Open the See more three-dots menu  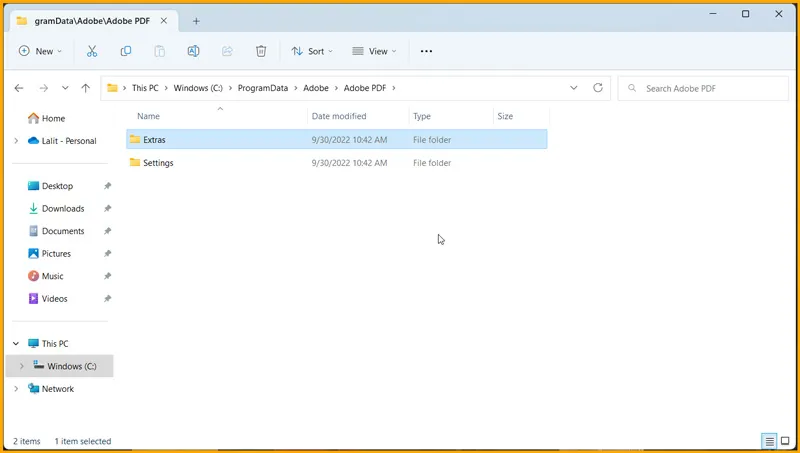[426, 51]
